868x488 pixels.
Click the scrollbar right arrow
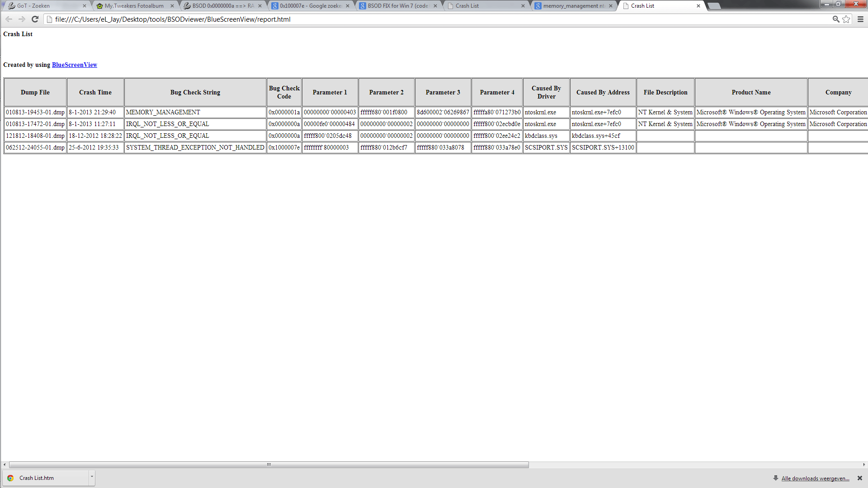863,465
